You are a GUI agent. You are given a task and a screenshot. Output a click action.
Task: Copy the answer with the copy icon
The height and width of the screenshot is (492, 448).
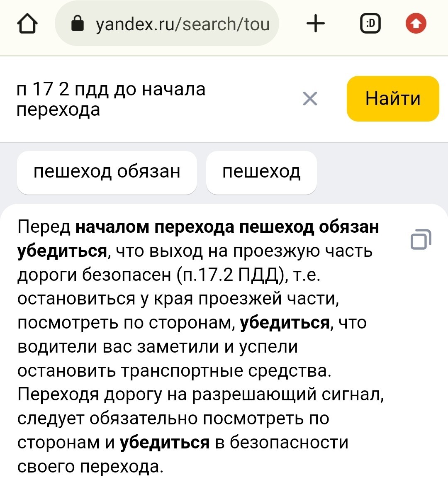[421, 239]
